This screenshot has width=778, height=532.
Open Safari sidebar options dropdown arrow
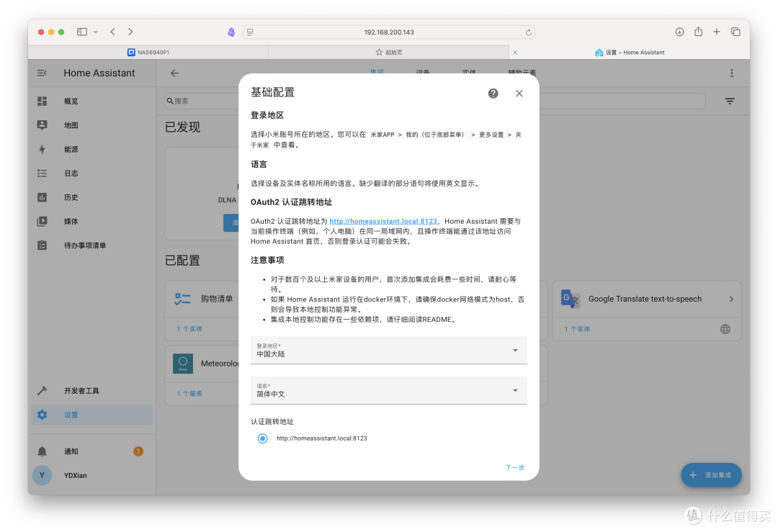pos(96,32)
